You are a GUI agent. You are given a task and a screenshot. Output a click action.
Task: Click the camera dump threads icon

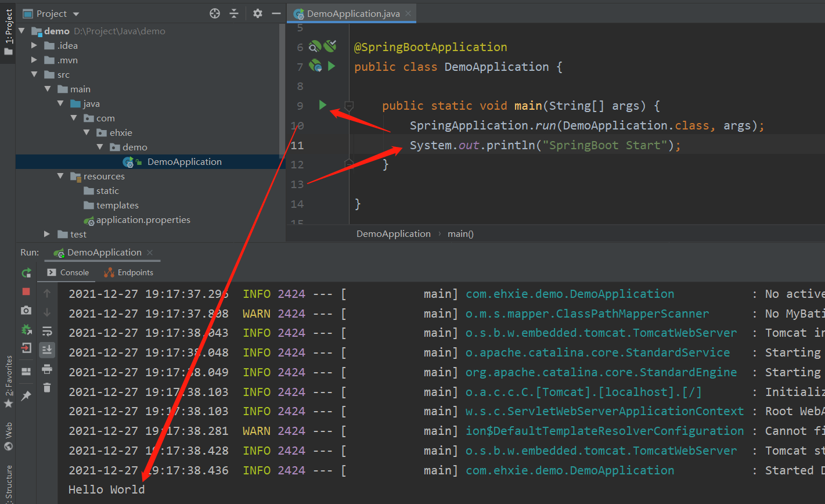pos(26,311)
